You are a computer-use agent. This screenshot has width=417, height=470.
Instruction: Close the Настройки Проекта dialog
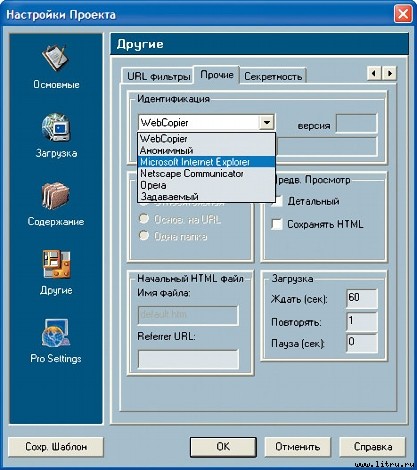pyautogui.click(x=403, y=14)
